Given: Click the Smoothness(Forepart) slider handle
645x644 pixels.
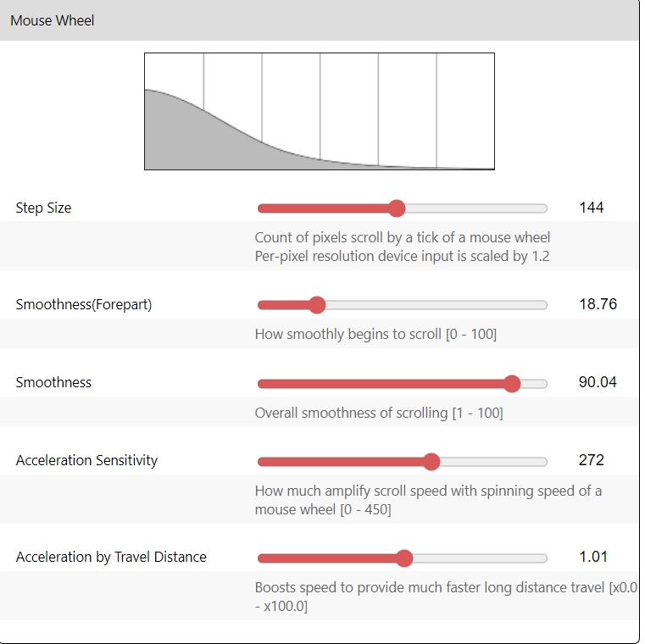Looking at the screenshot, I should click(317, 305).
